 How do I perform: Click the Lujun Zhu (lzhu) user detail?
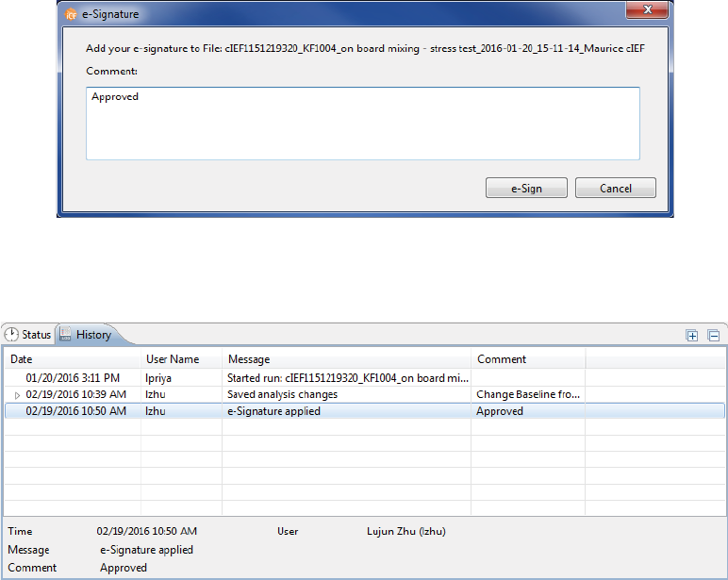pos(406,531)
